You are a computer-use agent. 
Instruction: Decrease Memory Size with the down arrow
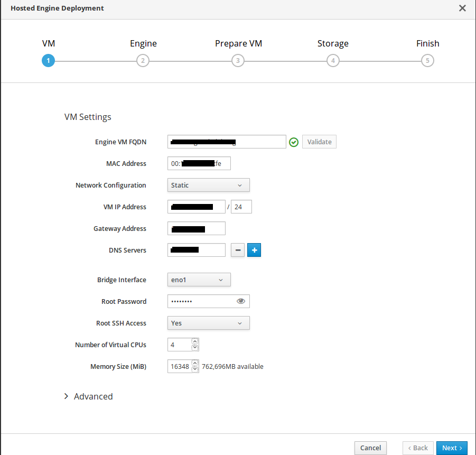tap(195, 369)
